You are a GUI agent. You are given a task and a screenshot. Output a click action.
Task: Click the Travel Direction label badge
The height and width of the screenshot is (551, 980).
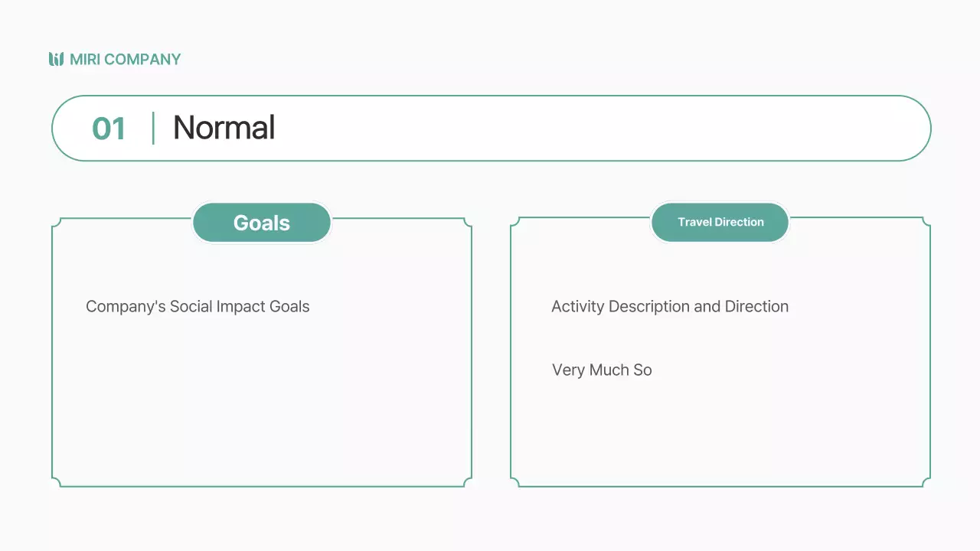[720, 222]
